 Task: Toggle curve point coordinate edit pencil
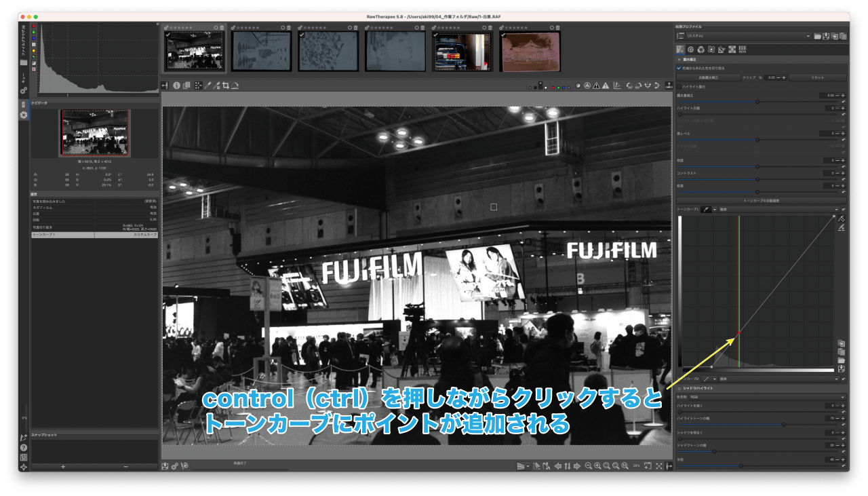point(842,228)
